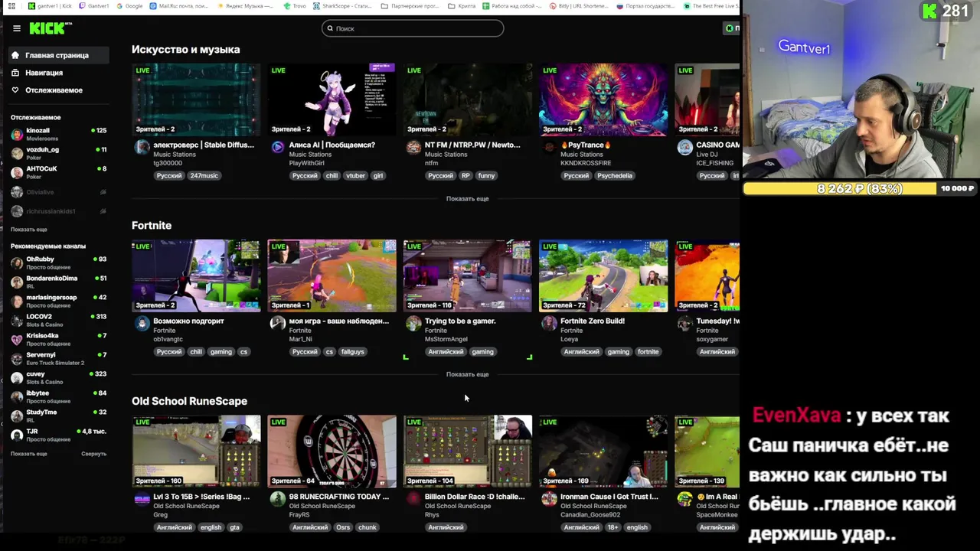Open vozduh_og channel in followed list
The image size is (980, 551).
tap(58, 153)
